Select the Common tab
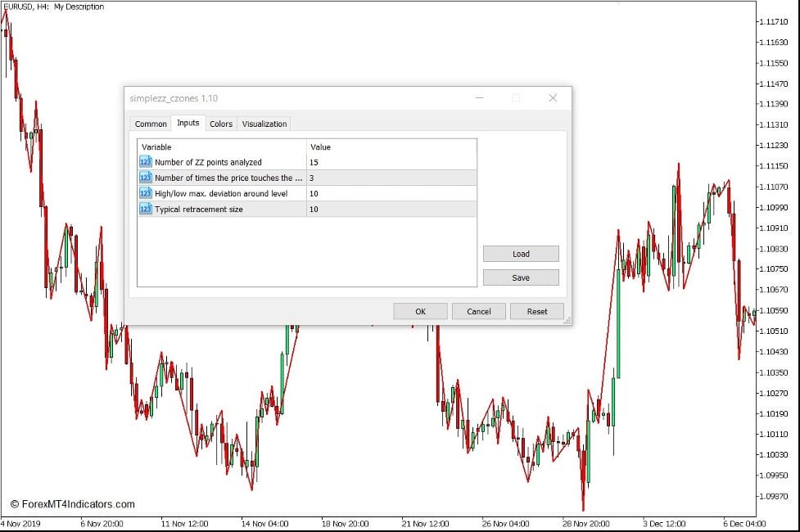 pos(151,124)
